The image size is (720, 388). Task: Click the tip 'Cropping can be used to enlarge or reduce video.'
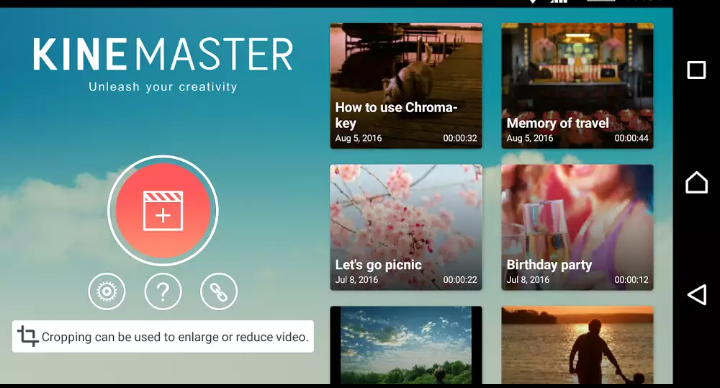click(x=163, y=336)
